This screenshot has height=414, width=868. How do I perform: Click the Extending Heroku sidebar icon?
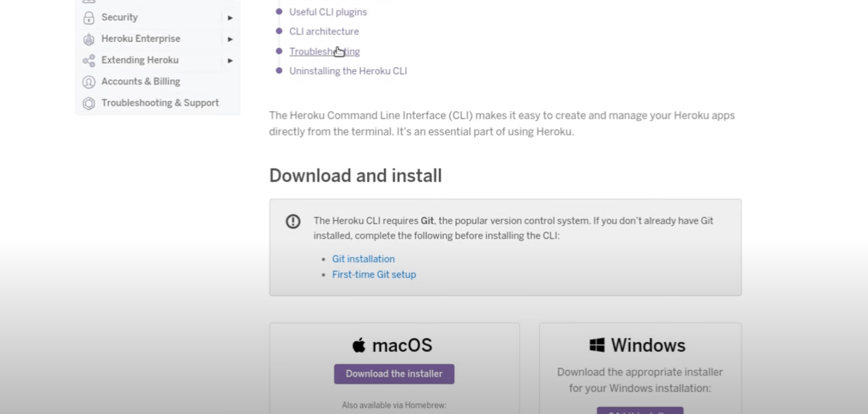[89, 60]
